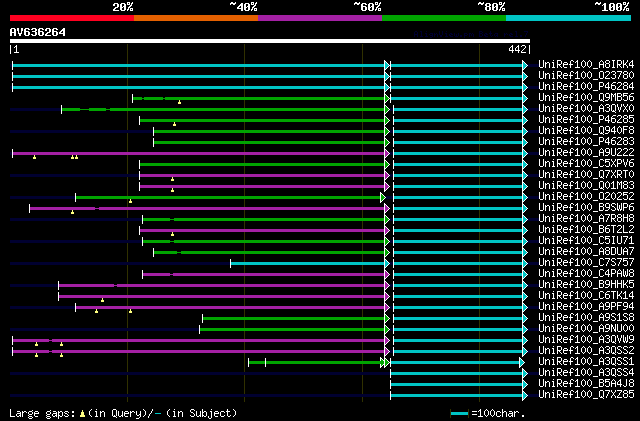
Task: Click the orange identity legend segment
Action: [196, 18]
